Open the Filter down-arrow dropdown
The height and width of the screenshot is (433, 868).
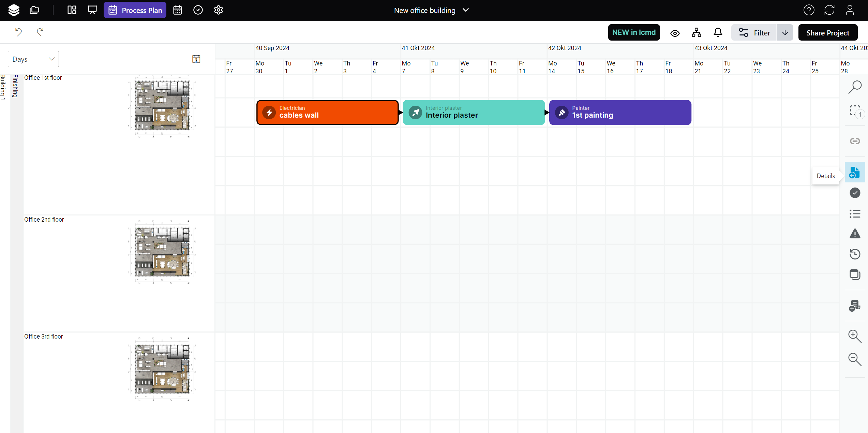tap(785, 33)
